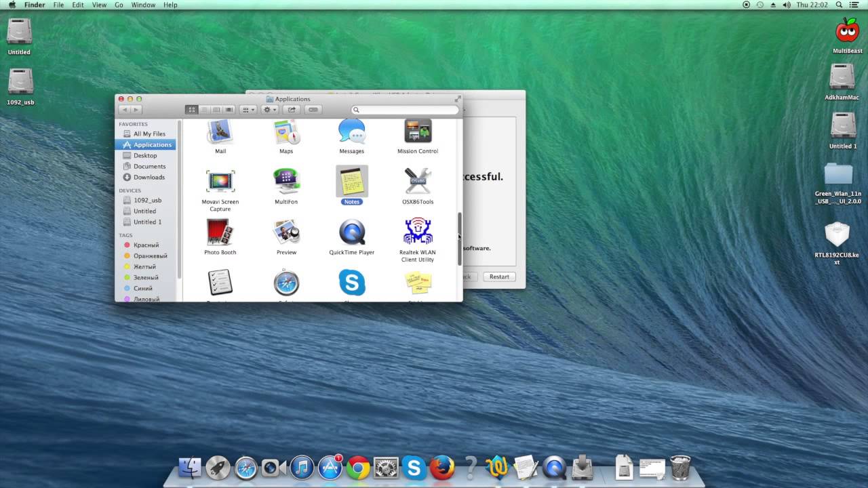Select the Stickies icon in bottom row
The image size is (868, 488).
tap(418, 283)
